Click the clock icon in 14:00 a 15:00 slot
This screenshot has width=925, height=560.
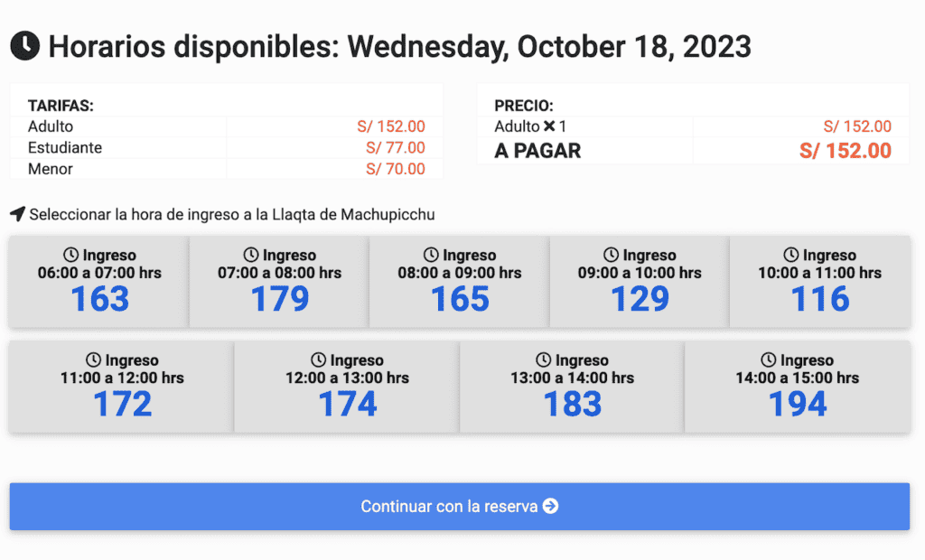pos(768,359)
